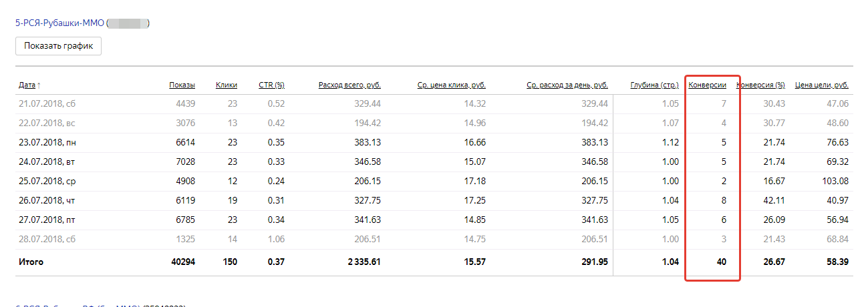
Task: Sort by Расход всего, руб. header
Action: pos(349,85)
